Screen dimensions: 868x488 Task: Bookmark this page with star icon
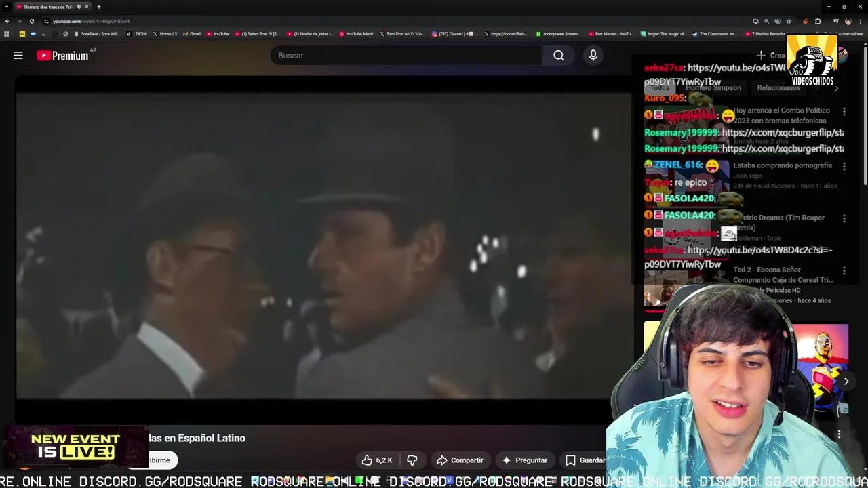tap(788, 21)
